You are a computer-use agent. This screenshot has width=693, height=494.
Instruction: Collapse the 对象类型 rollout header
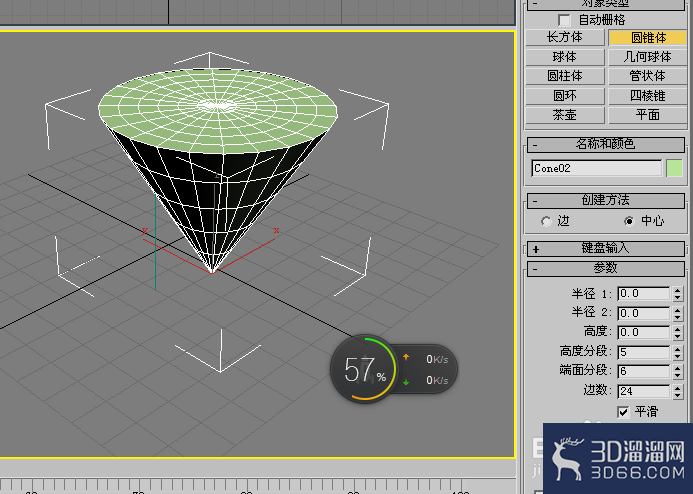605,4
